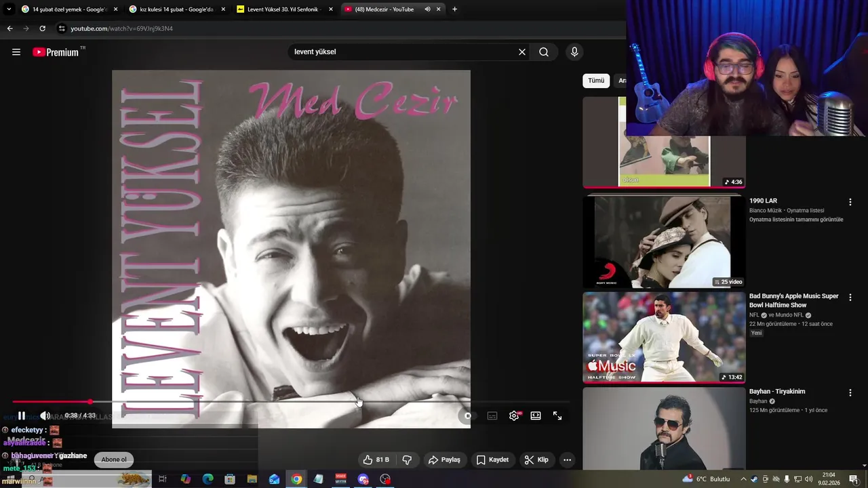
Task: Open Steam tray icon
Action: [x=754, y=479]
